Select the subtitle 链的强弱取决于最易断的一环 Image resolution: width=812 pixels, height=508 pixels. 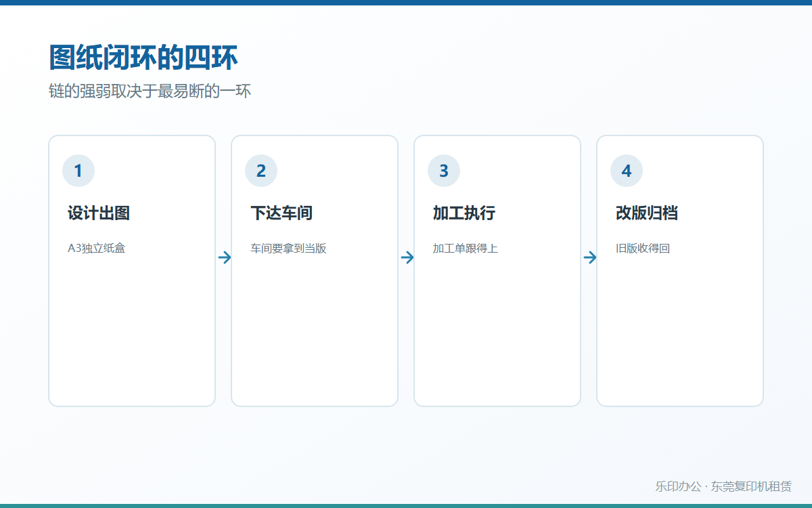(150, 91)
